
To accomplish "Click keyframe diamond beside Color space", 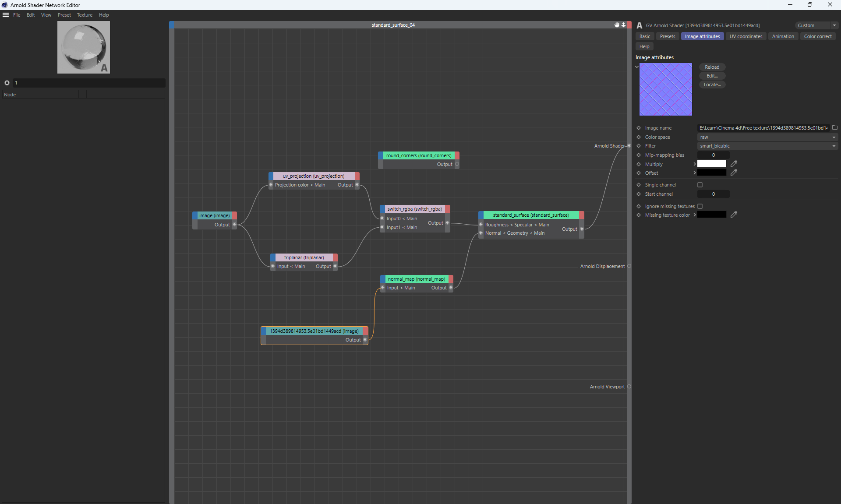I will click(639, 137).
